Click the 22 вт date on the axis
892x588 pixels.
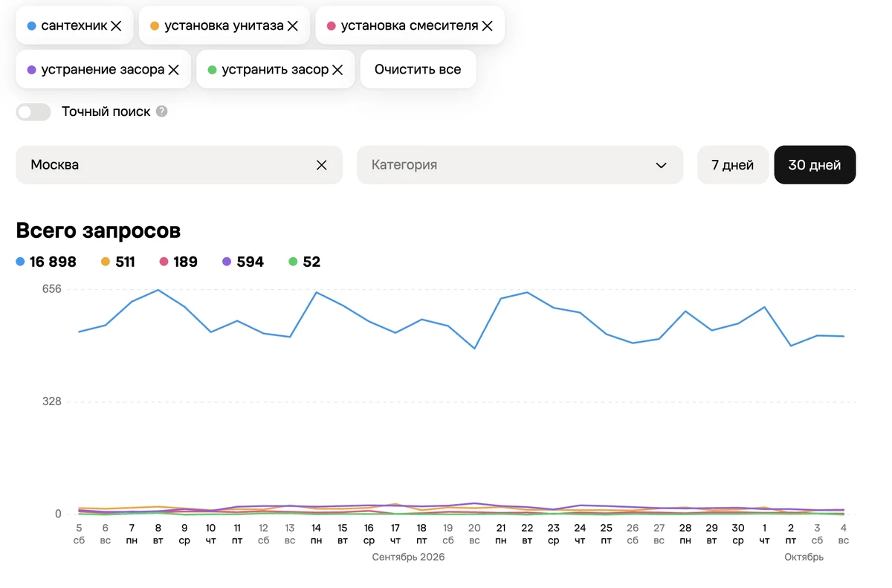(527, 534)
